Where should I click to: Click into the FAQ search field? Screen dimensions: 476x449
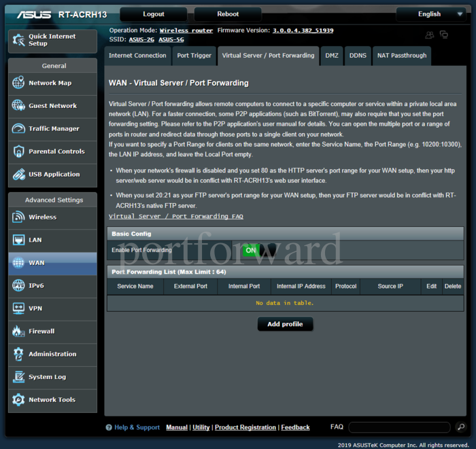pos(399,427)
